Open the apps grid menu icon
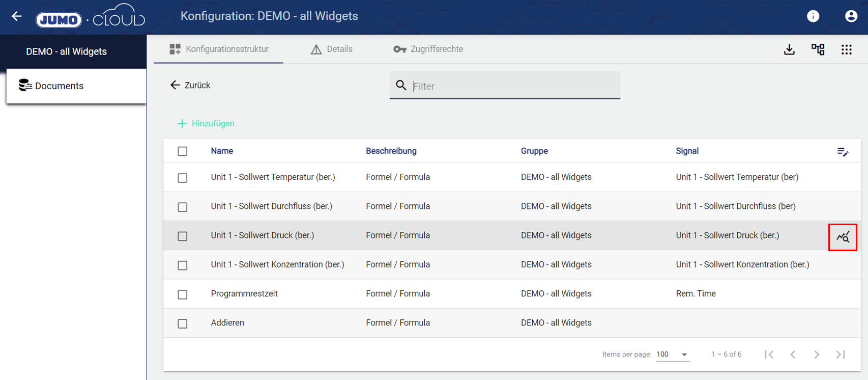The width and height of the screenshot is (868, 380). click(x=846, y=49)
